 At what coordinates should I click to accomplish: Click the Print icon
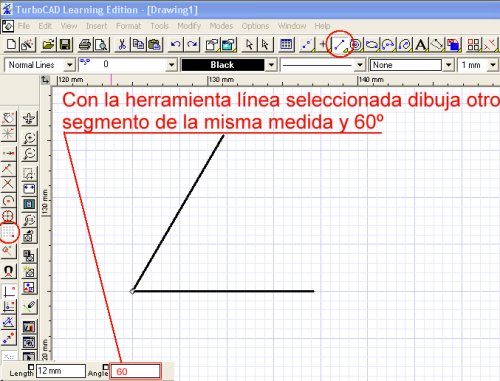pos(85,44)
